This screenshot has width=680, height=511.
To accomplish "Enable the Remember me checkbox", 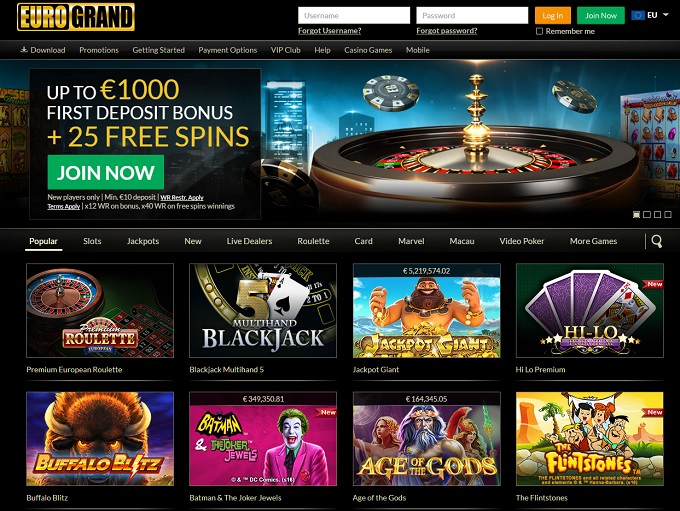I will click(539, 31).
